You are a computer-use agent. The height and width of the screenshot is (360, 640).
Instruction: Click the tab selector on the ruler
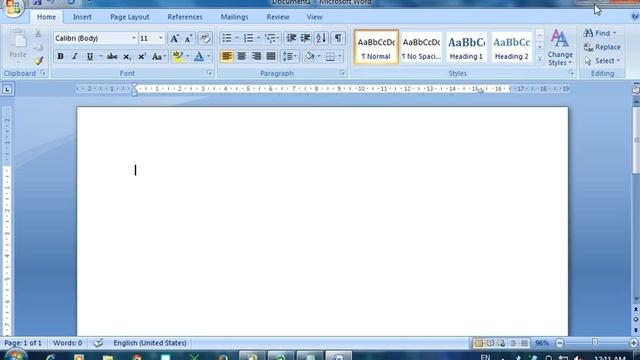coord(7,89)
